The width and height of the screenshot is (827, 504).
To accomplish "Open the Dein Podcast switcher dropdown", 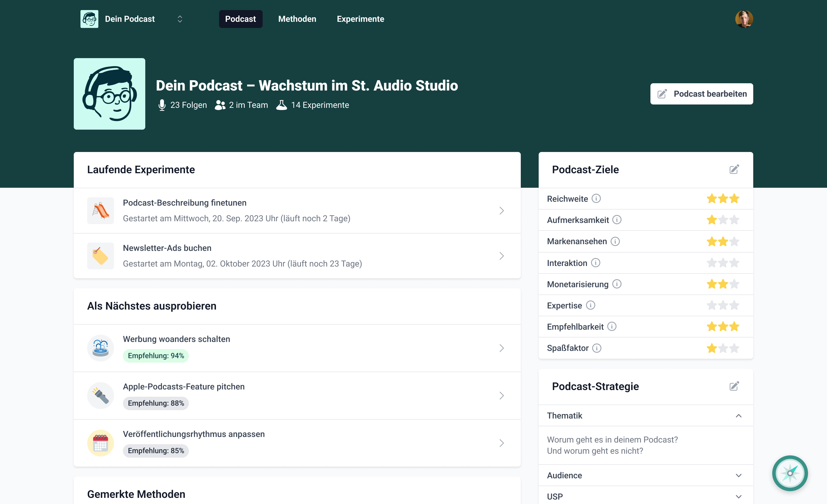I will [180, 19].
